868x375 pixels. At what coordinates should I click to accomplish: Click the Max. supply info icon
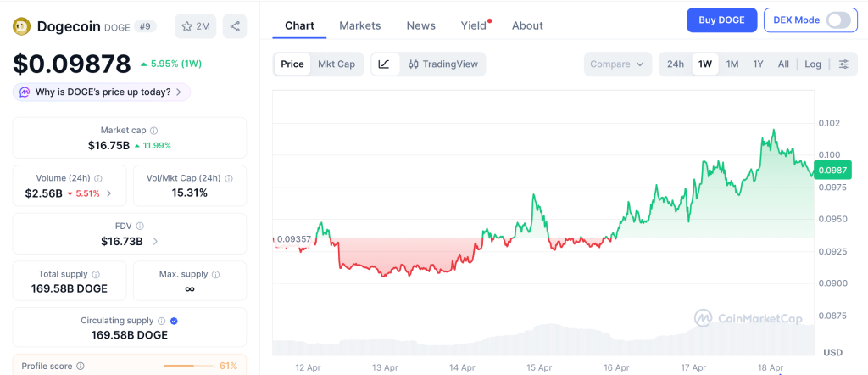(215, 275)
